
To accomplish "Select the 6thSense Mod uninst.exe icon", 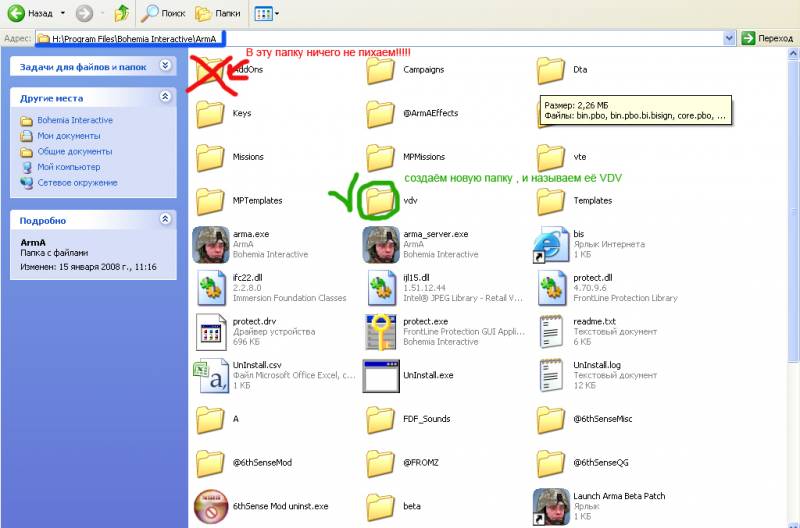I will coord(211,507).
